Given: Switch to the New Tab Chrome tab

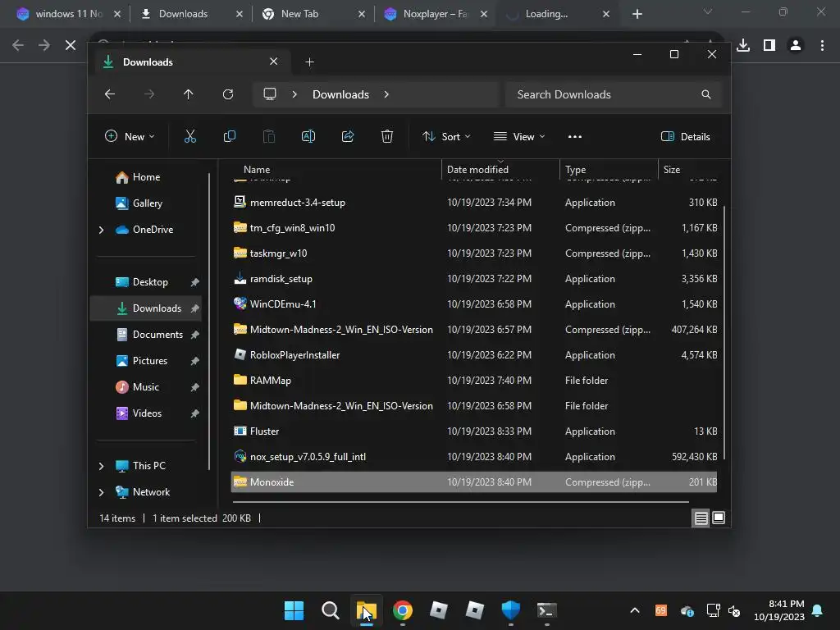Looking at the screenshot, I should (313, 14).
